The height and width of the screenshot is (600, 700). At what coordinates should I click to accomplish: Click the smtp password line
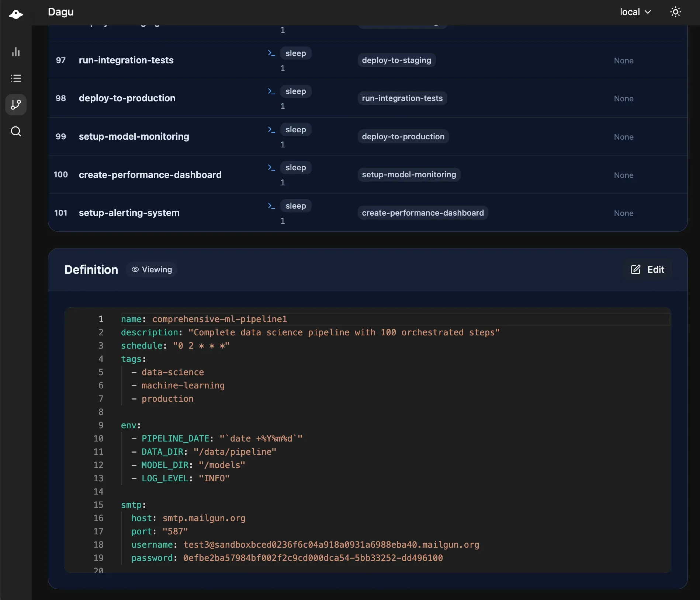coord(287,558)
